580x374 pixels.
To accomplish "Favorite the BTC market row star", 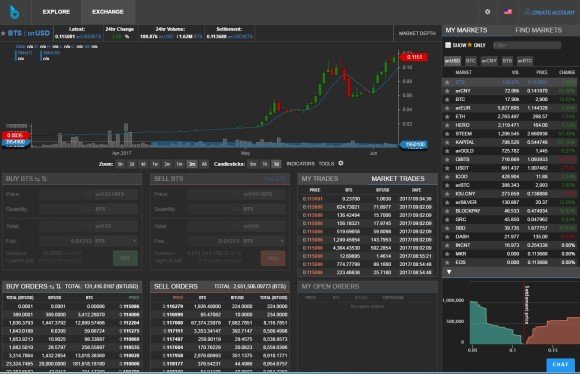I will point(447,99).
